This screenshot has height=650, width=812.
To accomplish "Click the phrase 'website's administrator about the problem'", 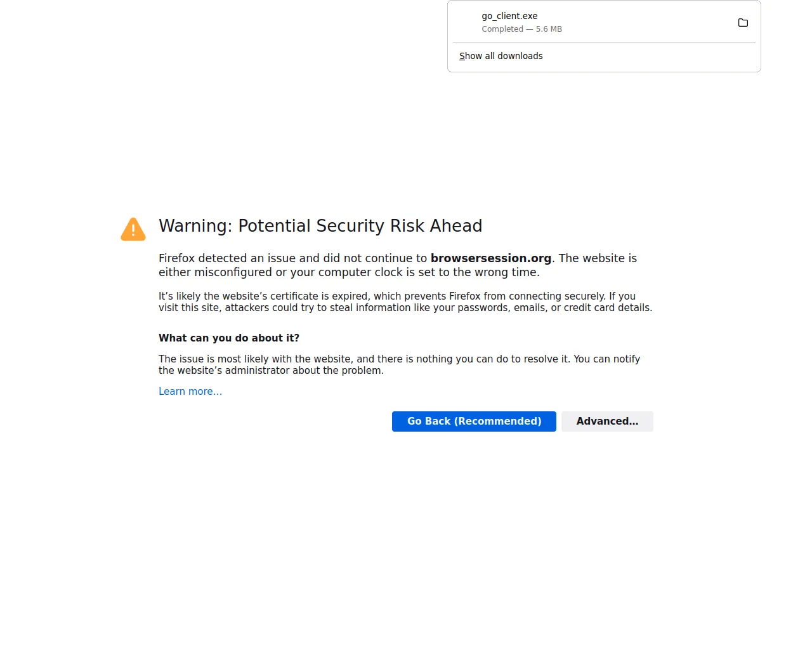I will (x=280, y=371).
